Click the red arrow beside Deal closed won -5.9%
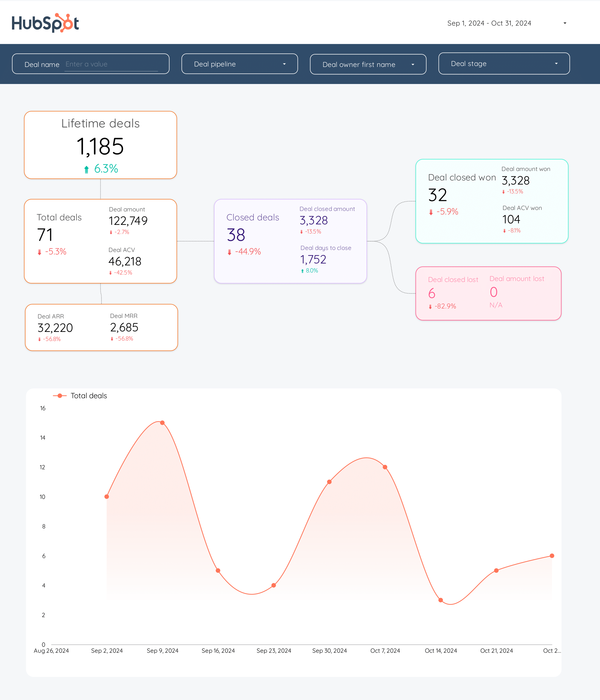The image size is (600, 700). [x=431, y=212]
